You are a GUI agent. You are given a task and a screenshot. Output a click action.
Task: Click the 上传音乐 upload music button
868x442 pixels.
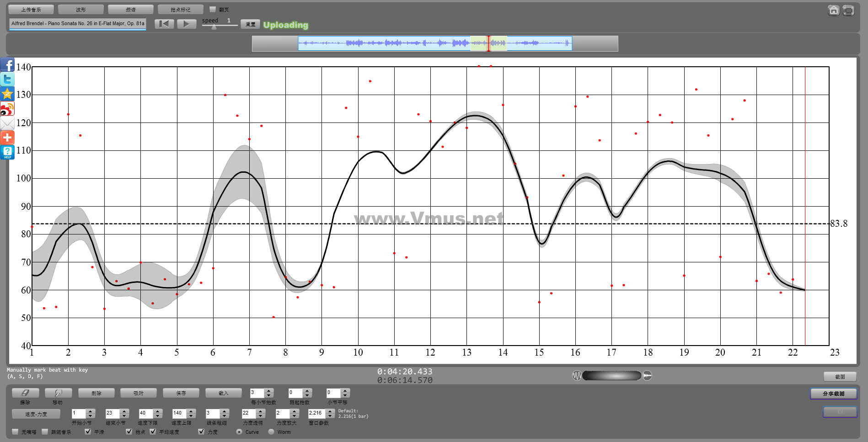(x=31, y=9)
